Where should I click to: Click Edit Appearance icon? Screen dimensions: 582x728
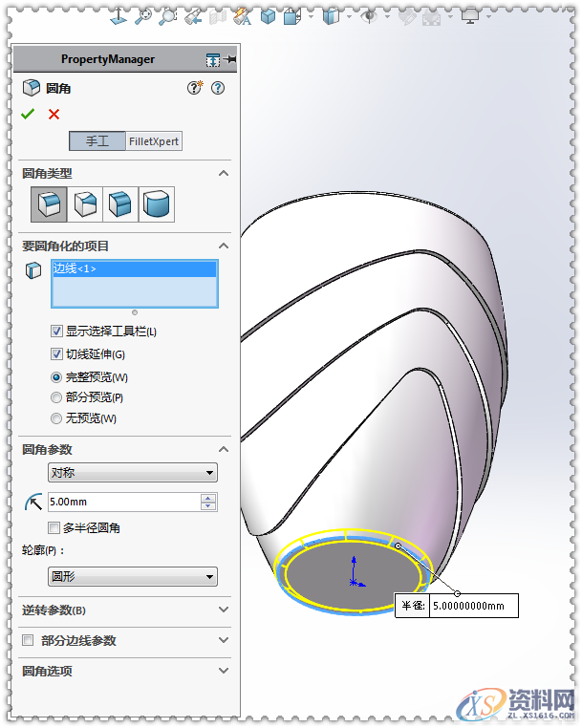[x=407, y=17]
